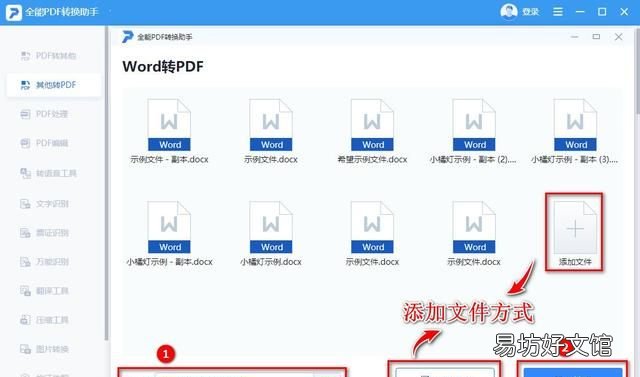Open 文字识别 in the sidebar
Screen dimensions: 640x377
(44, 204)
